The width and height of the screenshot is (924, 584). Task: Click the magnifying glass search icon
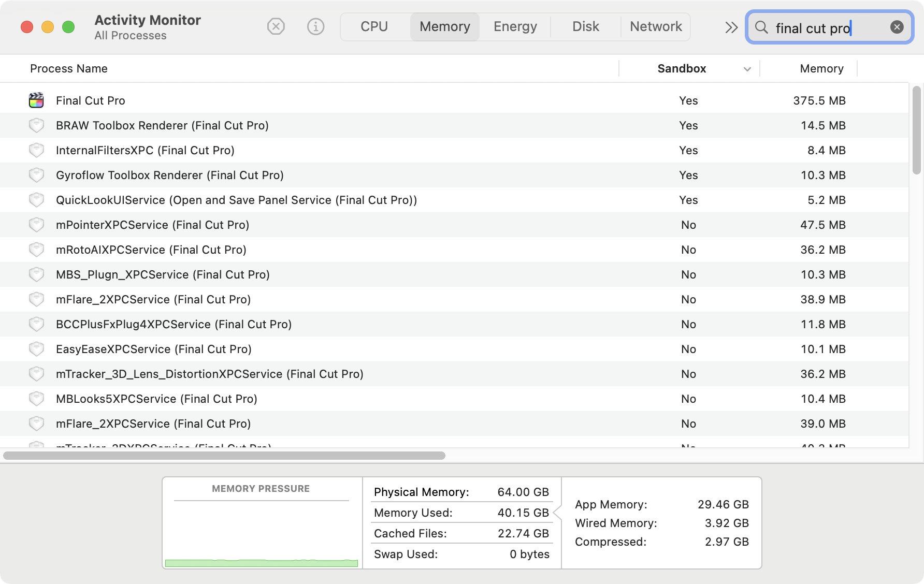tap(761, 27)
